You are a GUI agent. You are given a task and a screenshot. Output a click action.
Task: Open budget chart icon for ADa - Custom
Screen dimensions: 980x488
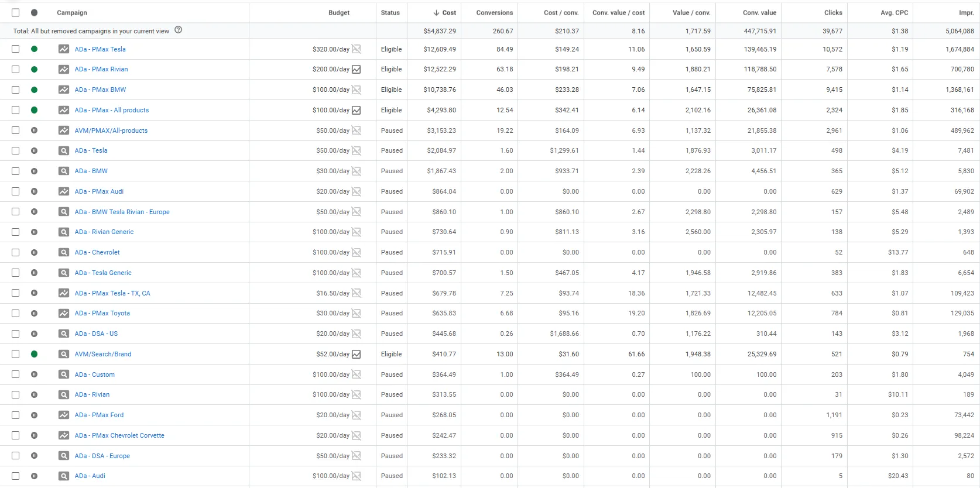pyautogui.click(x=357, y=374)
